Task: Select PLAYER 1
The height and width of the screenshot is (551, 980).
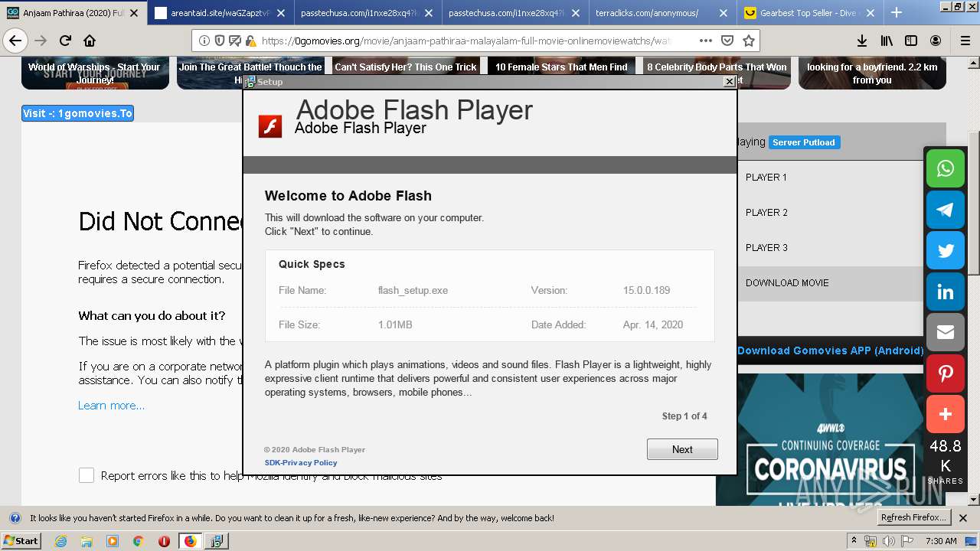Action: pos(766,178)
